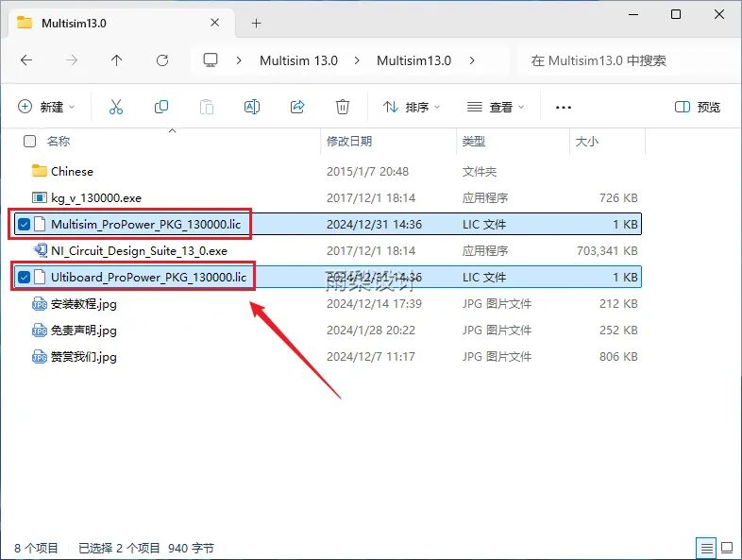Switch to details view in status bar
Viewport: 742px width, 560px height.
tap(706, 548)
